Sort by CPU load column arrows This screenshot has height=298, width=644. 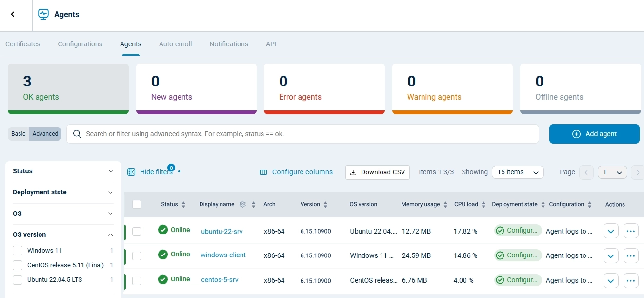coord(483,205)
